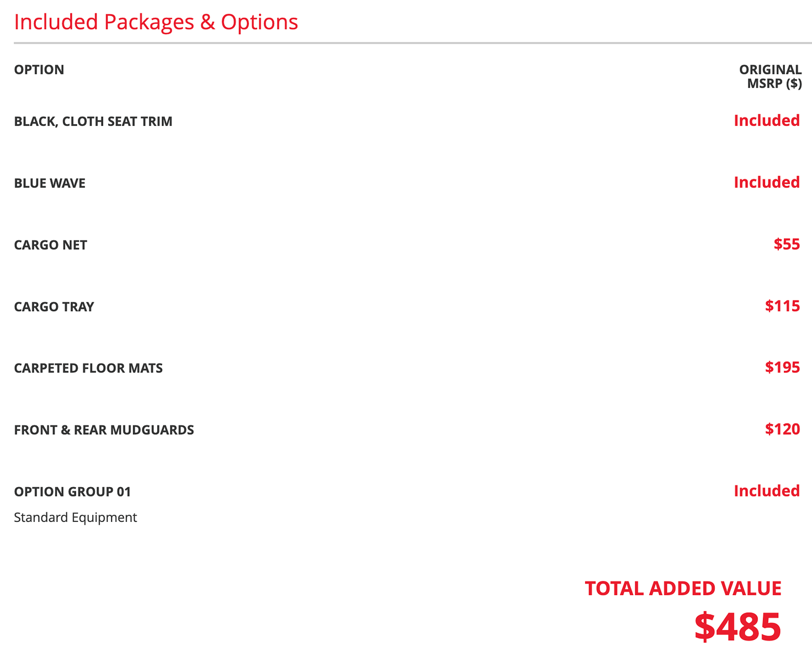812x662 pixels.
Task: Select the FRONT & REAR MUDGUARDS option
Action: [x=104, y=430]
